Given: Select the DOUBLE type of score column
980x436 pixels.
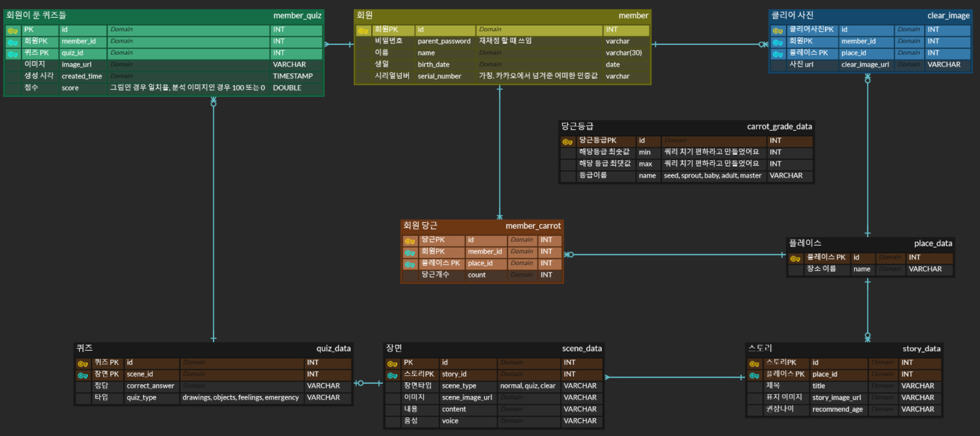Looking at the screenshot, I should tap(287, 88).
